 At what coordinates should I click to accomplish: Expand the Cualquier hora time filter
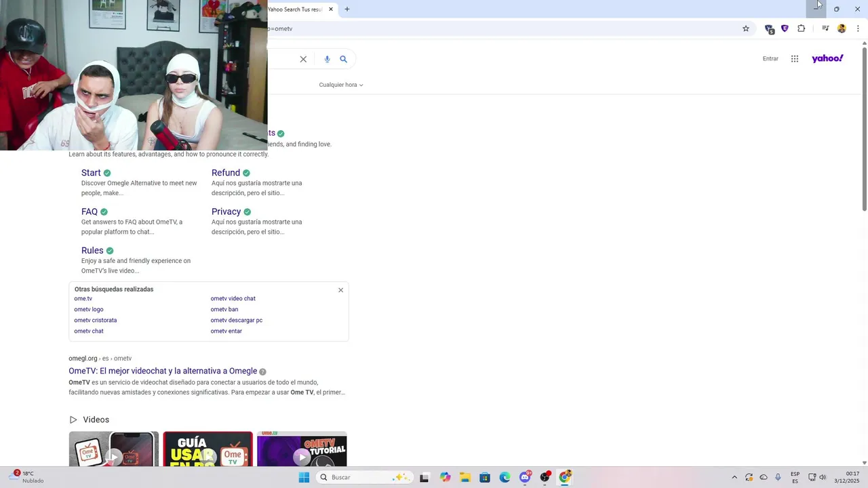click(341, 85)
